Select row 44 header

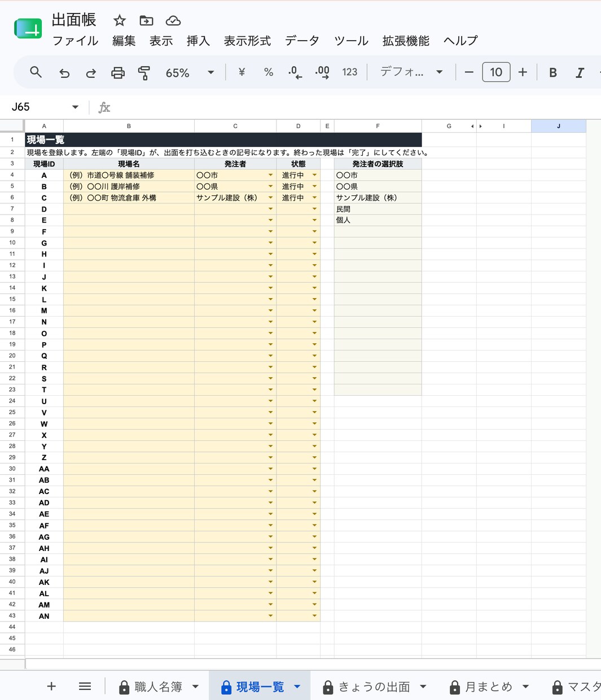[x=12, y=627]
